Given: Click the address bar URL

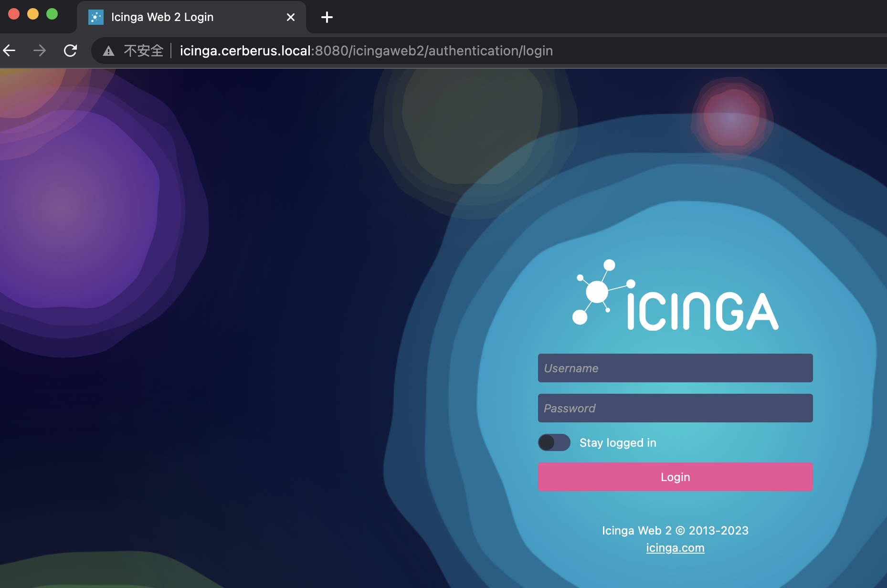Looking at the screenshot, I should click(x=366, y=51).
